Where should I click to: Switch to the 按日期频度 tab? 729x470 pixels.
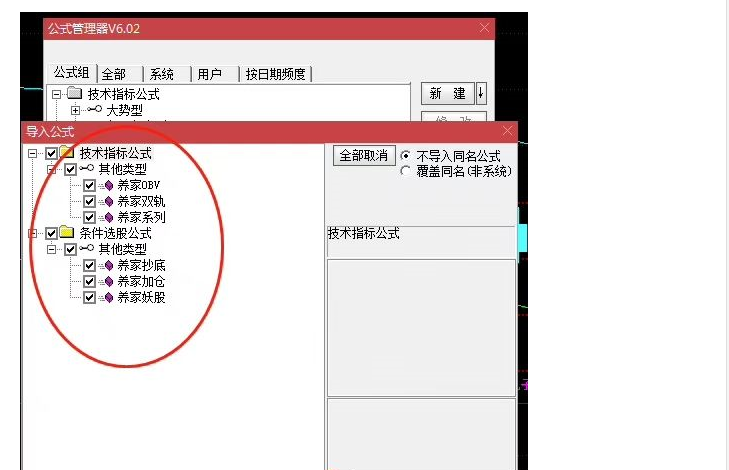pos(276,74)
